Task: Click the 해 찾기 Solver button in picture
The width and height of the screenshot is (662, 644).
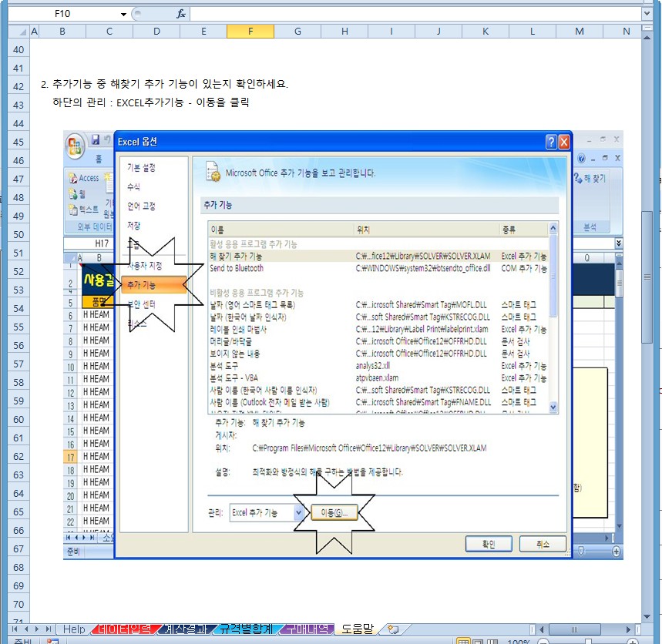Action: 590,179
